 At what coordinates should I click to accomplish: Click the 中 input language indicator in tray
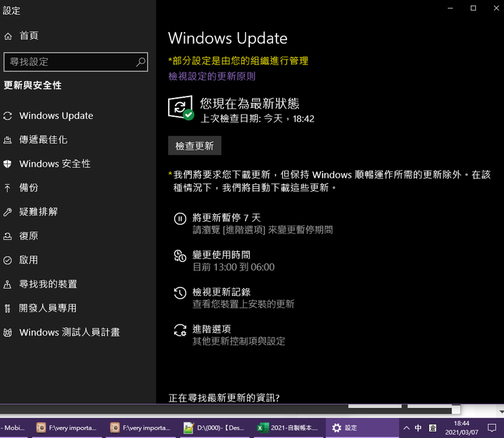pos(418,428)
